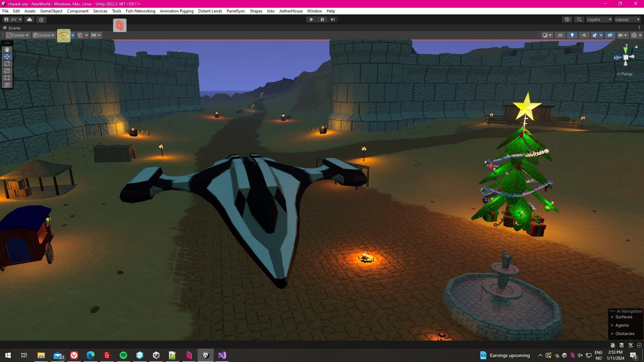
Task: Open the Center pivot dropdown
Action: point(18,35)
